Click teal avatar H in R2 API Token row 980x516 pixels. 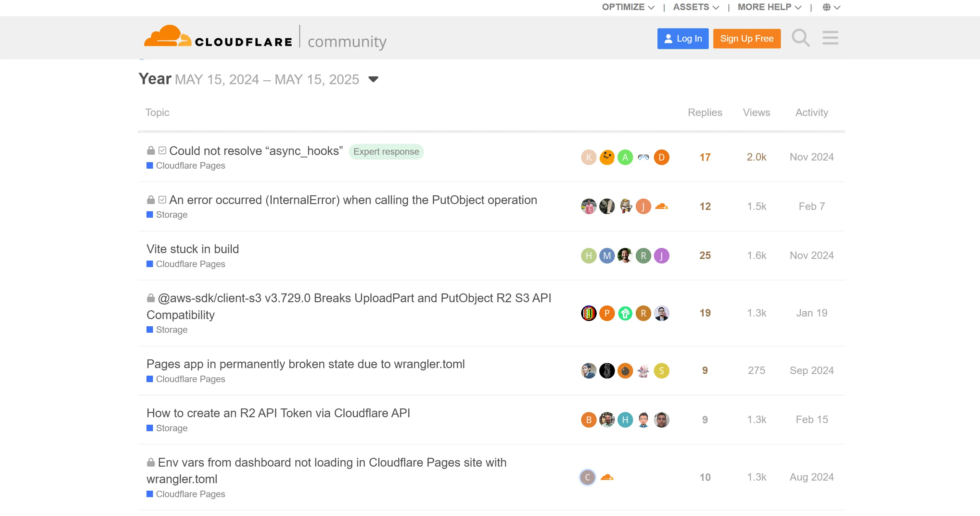(625, 420)
